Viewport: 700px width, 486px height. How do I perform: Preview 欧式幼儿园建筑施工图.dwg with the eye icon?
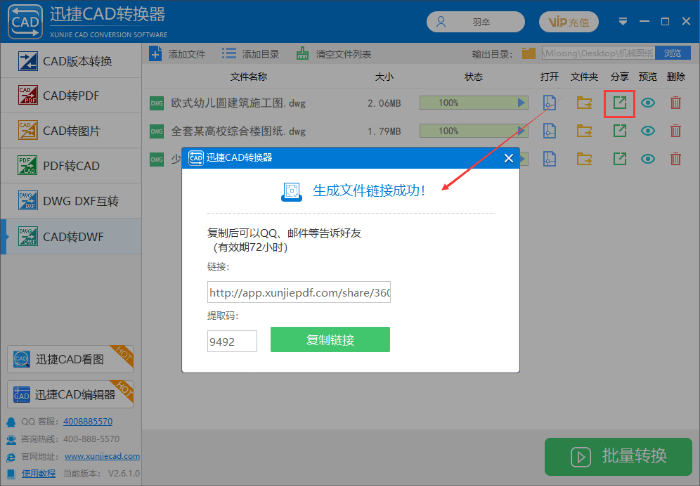(648, 103)
